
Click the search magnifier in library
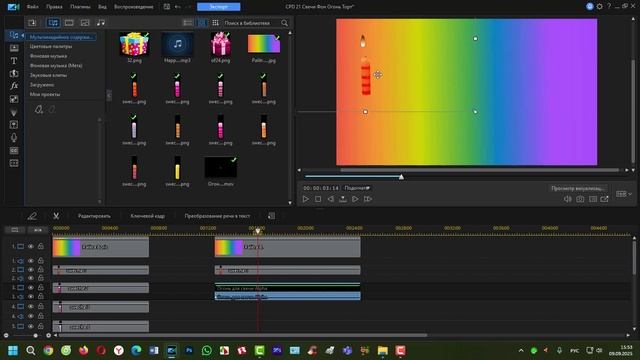284,23
